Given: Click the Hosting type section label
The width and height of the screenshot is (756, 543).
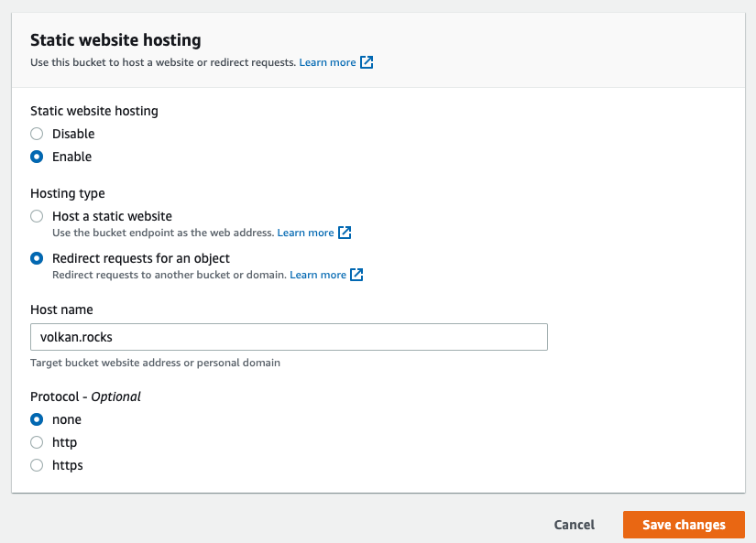Looking at the screenshot, I should 68,193.
